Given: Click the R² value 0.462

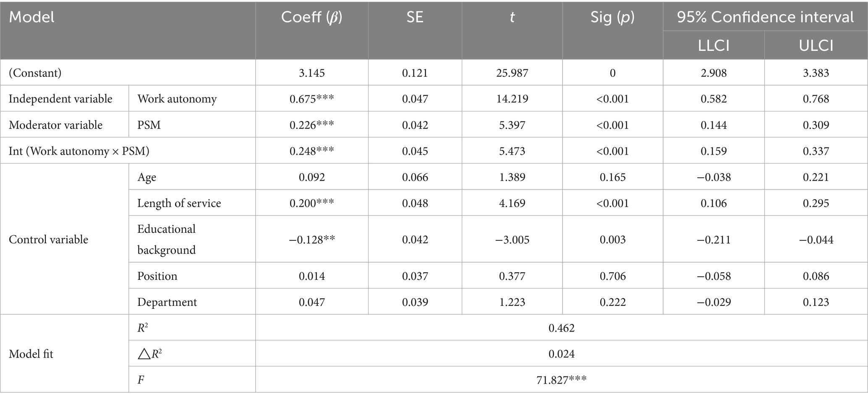Looking at the screenshot, I should (561, 328).
